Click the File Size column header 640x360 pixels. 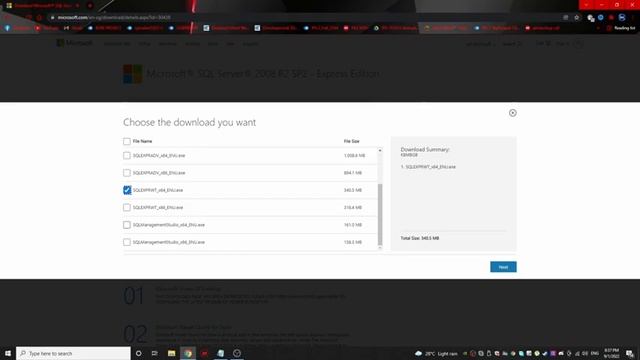pyautogui.click(x=351, y=141)
